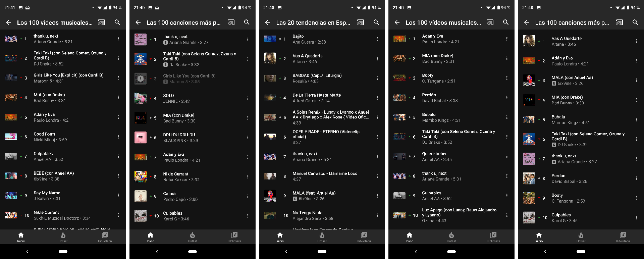Tap the cast icon in the Las 20 tendencias screen
The height and width of the screenshot is (259, 644).
click(361, 22)
